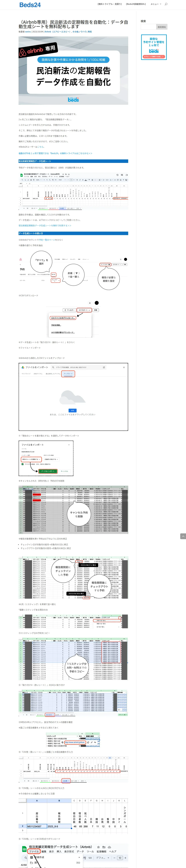Open the 無料トライアル・見積り nav item
The image size is (186, 868).
[x=109, y=4]
